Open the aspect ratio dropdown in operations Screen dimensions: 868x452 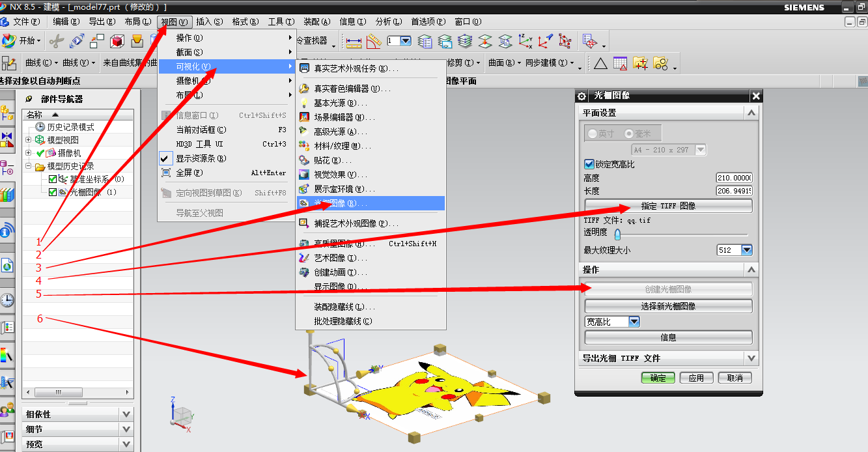[x=634, y=322]
